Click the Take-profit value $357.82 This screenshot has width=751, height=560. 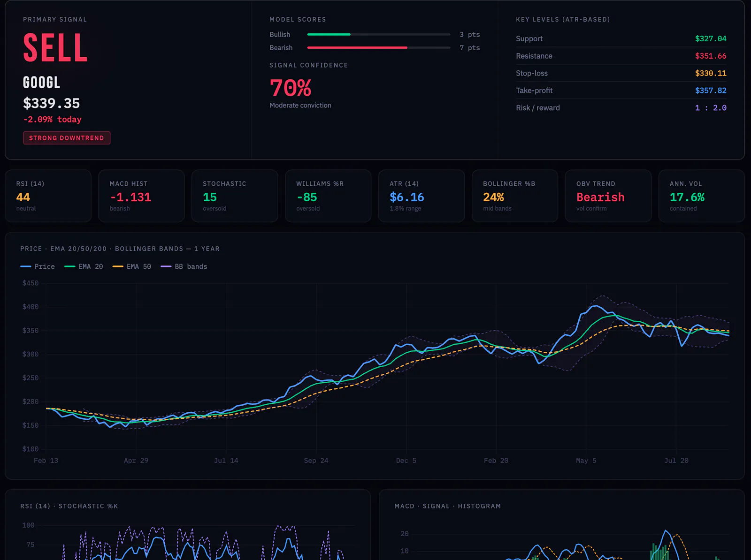point(711,91)
